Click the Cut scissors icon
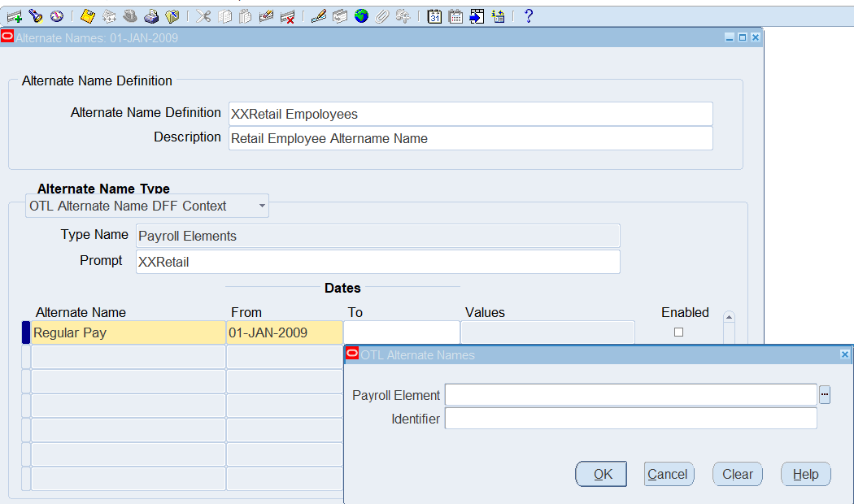Image resolution: width=854 pixels, height=504 pixels. 204,16
